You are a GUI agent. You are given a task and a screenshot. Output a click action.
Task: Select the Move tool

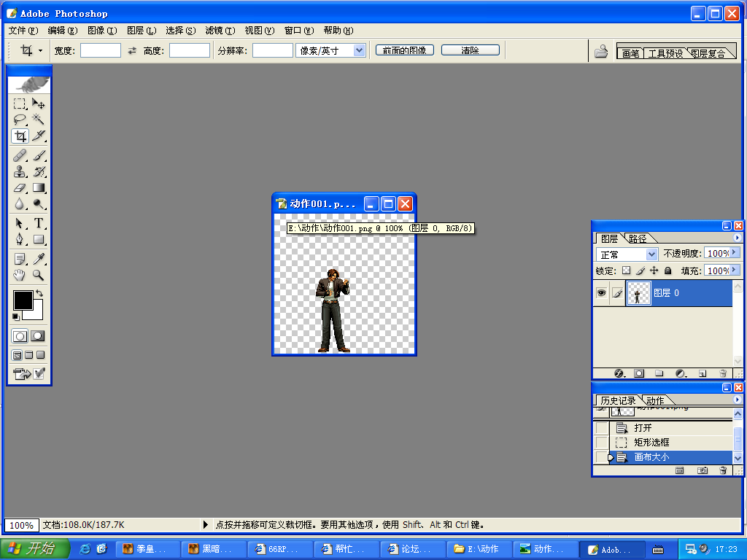coord(39,104)
